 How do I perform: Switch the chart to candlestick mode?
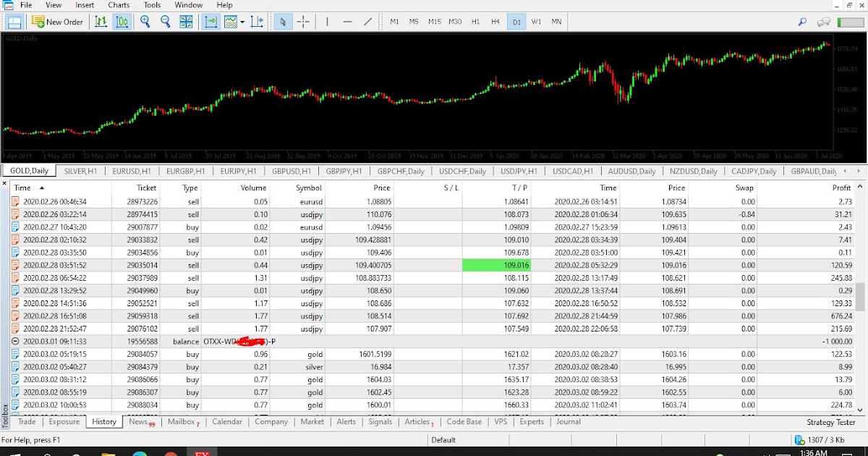tap(122, 22)
